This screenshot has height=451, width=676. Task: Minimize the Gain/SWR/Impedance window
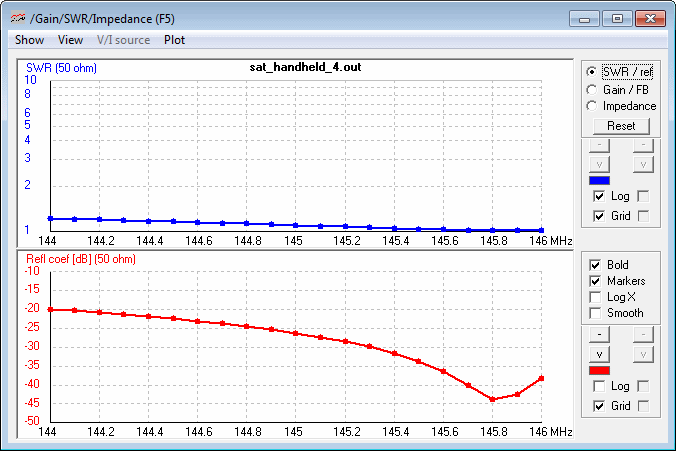[584, 19]
